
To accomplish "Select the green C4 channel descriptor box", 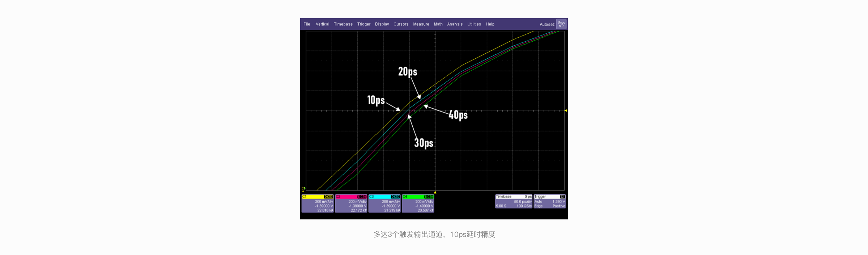I will click(418, 204).
